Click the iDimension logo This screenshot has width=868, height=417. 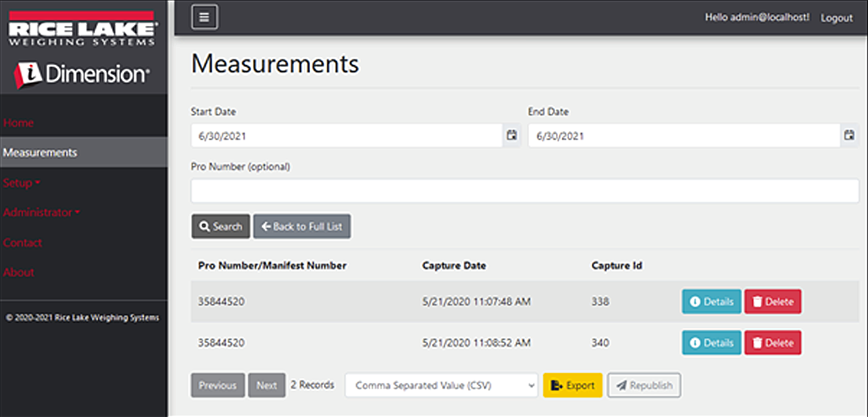coord(83,74)
